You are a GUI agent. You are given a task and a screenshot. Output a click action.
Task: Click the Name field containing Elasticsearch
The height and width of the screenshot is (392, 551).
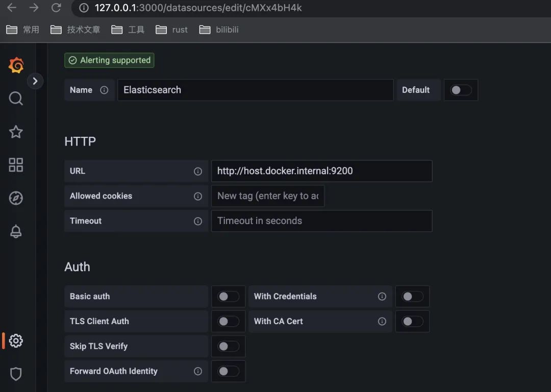pos(256,90)
